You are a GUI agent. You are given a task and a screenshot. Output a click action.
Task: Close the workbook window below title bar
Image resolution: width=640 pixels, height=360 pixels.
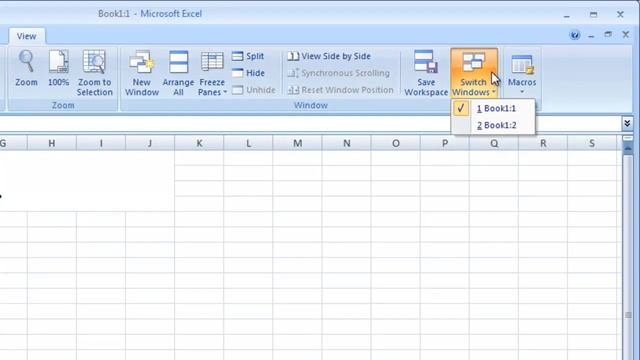coord(625,35)
